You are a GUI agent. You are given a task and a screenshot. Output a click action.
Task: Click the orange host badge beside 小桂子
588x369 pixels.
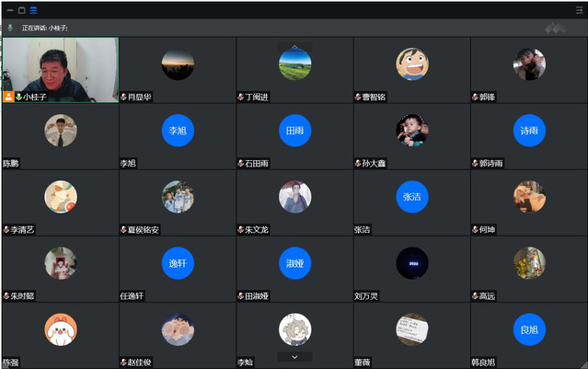click(x=8, y=96)
